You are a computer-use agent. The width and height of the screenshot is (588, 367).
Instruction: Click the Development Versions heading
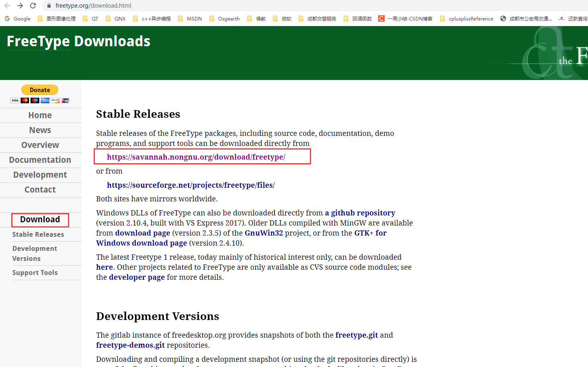(158, 316)
